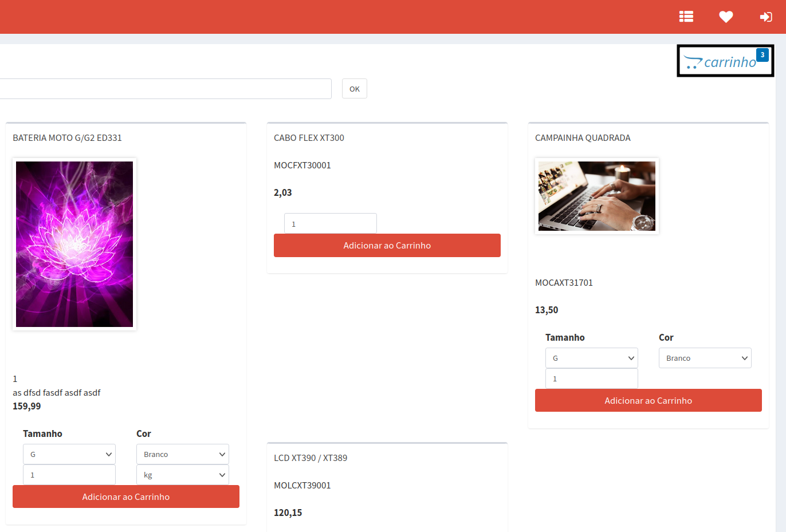Click the cart item count badge

[762, 55]
